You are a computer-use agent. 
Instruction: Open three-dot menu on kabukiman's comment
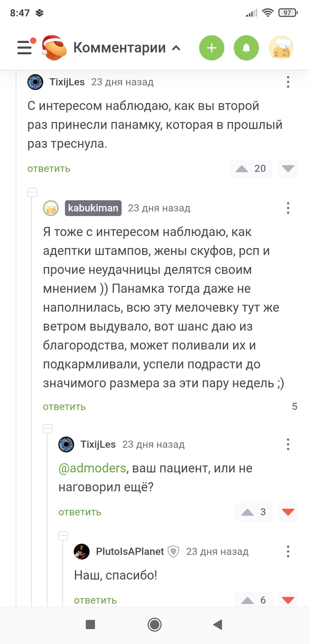[288, 208]
